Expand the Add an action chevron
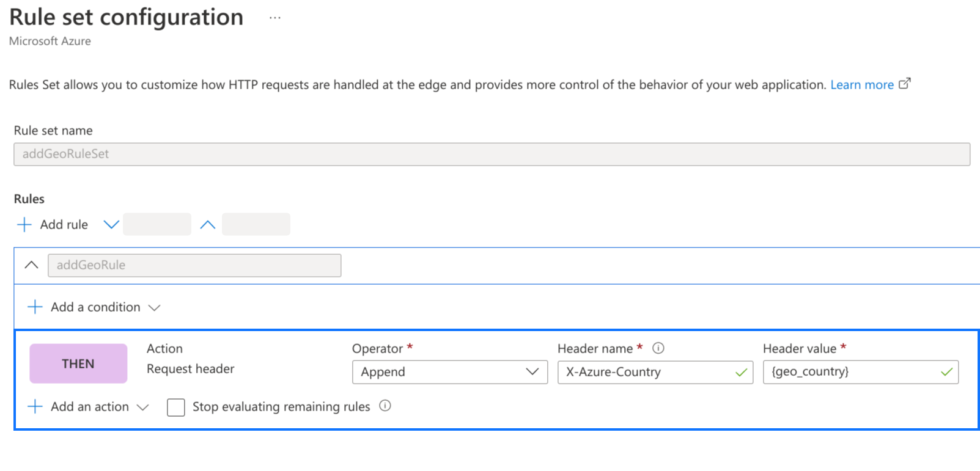Image resolution: width=980 pixels, height=471 pixels. click(x=143, y=407)
